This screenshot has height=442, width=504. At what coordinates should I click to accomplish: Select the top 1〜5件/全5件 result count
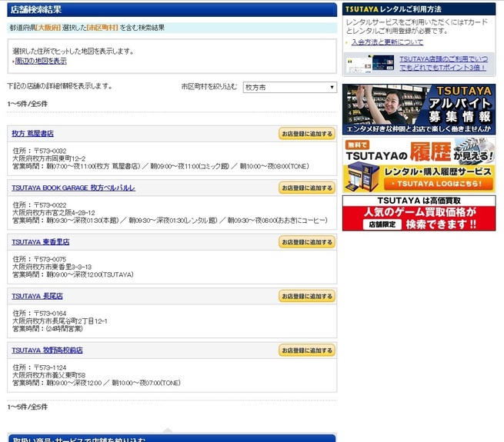pyautogui.click(x=28, y=104)
